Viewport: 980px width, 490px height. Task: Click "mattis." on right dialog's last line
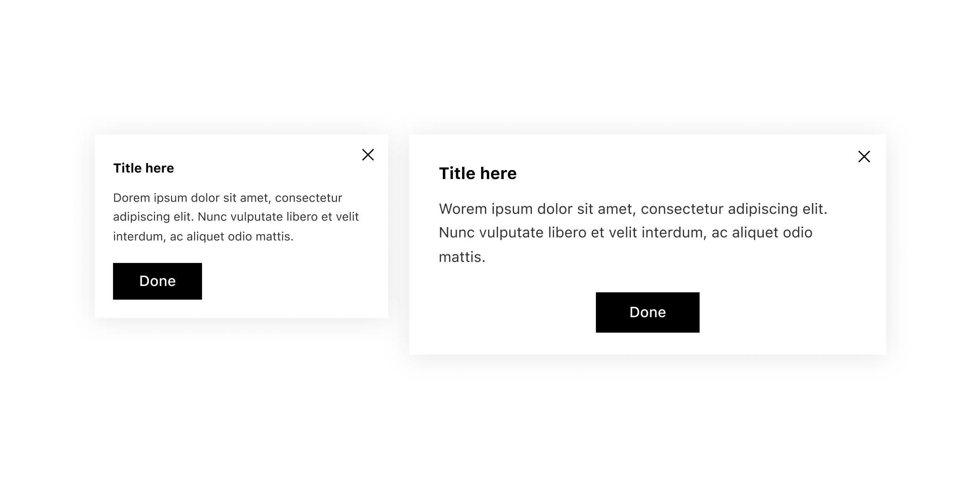coord(462,257)
